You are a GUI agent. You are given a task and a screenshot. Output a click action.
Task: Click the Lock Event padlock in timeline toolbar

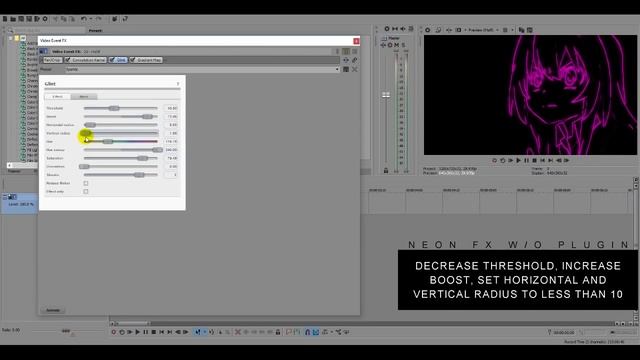(x=278, y=332)
